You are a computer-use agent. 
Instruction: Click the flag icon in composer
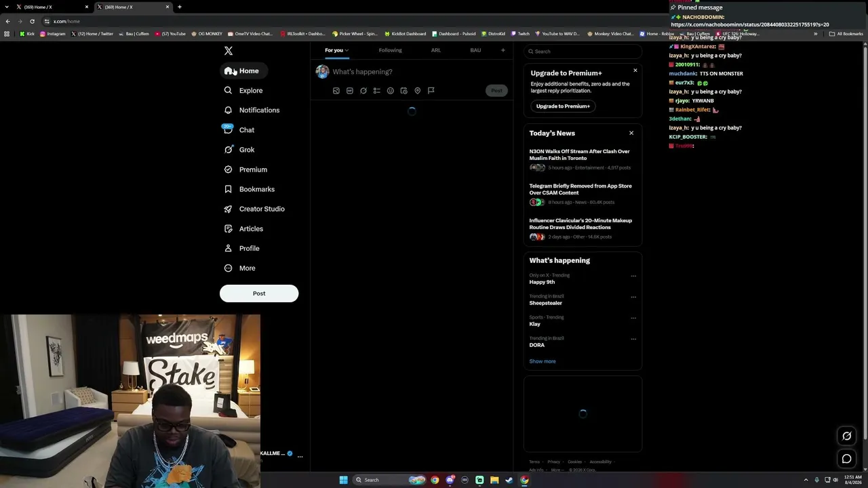pyautogui.click(x=431, y=91)
